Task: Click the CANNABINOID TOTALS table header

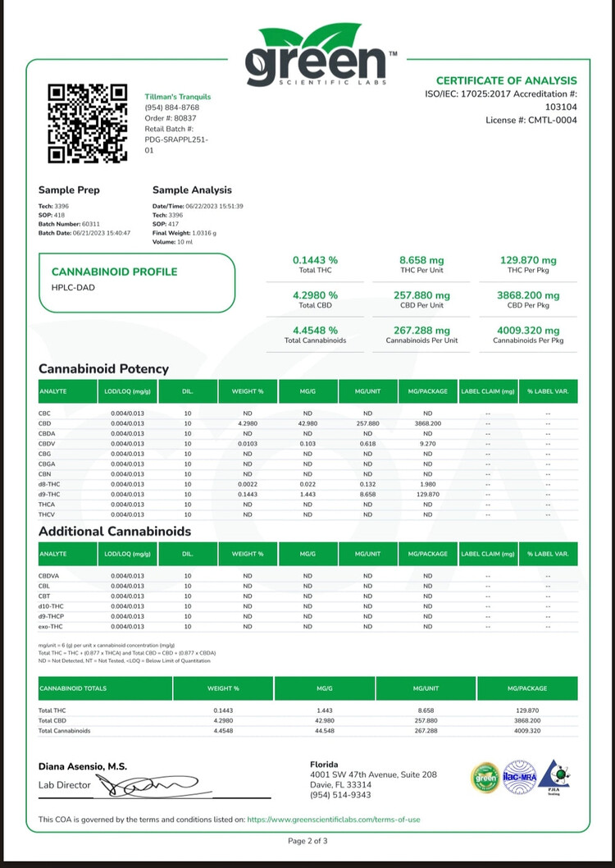Action: click(73, 688)
